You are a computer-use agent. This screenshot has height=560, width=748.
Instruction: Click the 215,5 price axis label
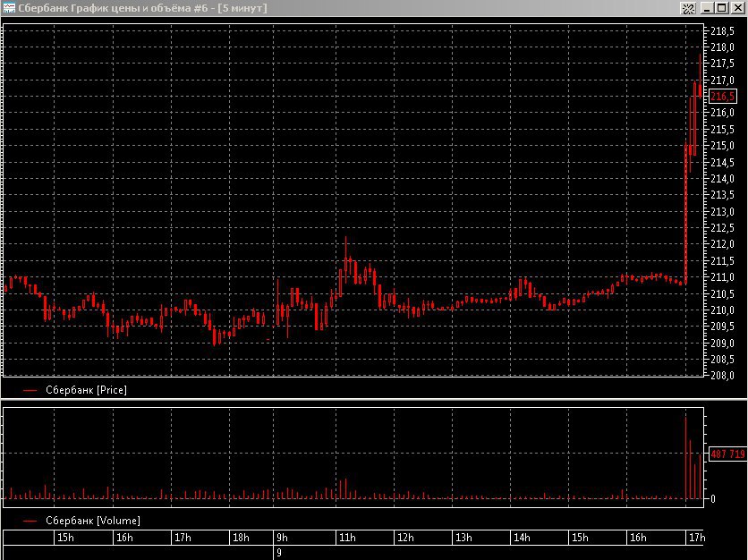(x=722, y=130)
